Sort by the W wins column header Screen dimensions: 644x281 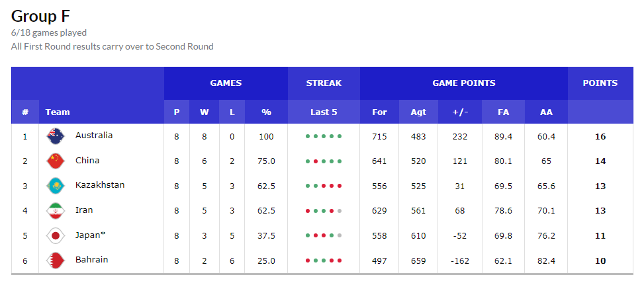(x=204, y=112)
